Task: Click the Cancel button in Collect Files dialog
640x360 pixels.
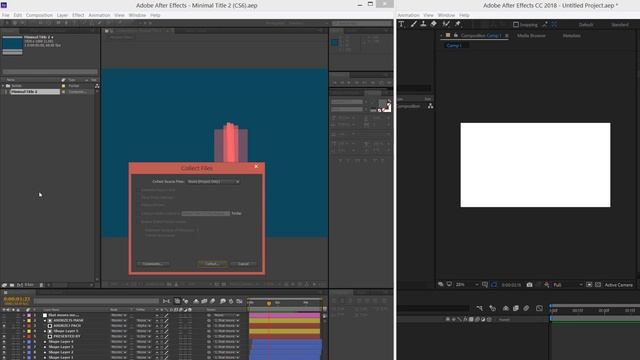Action: (x=243, y=264)
